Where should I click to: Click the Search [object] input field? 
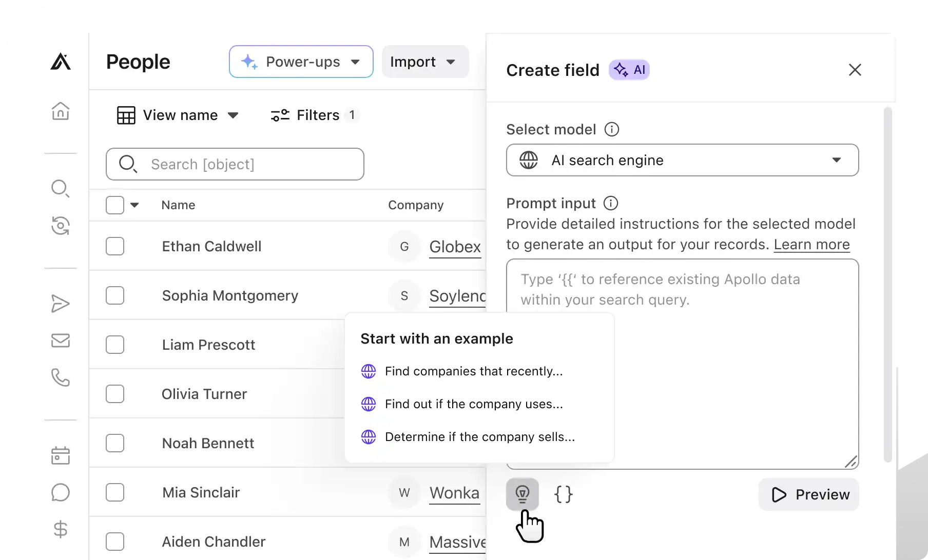tap(235, 164)
